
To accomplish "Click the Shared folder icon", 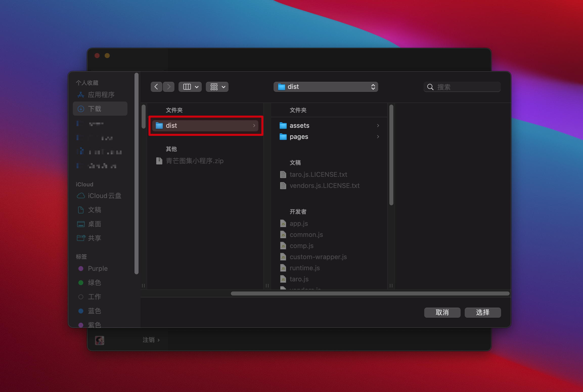I will tap(81, 238).
